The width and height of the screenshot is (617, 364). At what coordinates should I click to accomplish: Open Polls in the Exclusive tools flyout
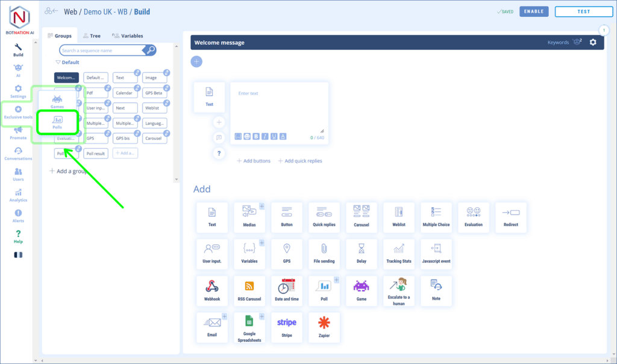pyautogui.click(x=58, y=122)
